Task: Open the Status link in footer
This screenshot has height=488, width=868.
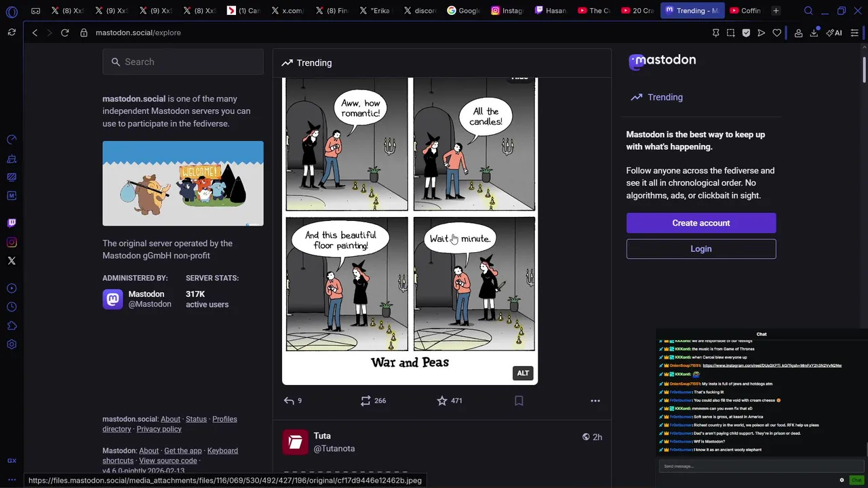Action: tap(196, 419)
